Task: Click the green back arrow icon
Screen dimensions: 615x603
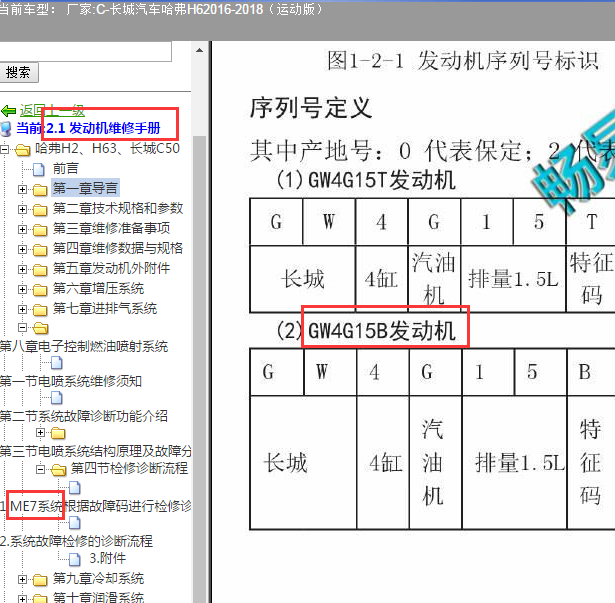Action: pos(8,111)
